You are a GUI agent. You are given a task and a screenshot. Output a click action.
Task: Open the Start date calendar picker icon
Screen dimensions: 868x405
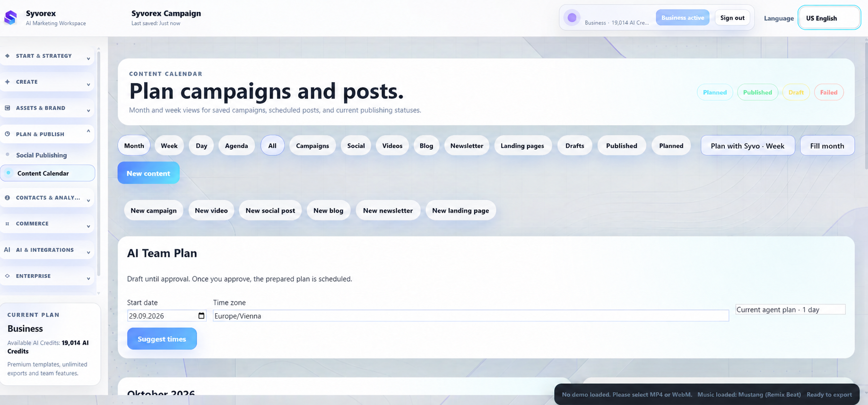[x=201, y=316]
